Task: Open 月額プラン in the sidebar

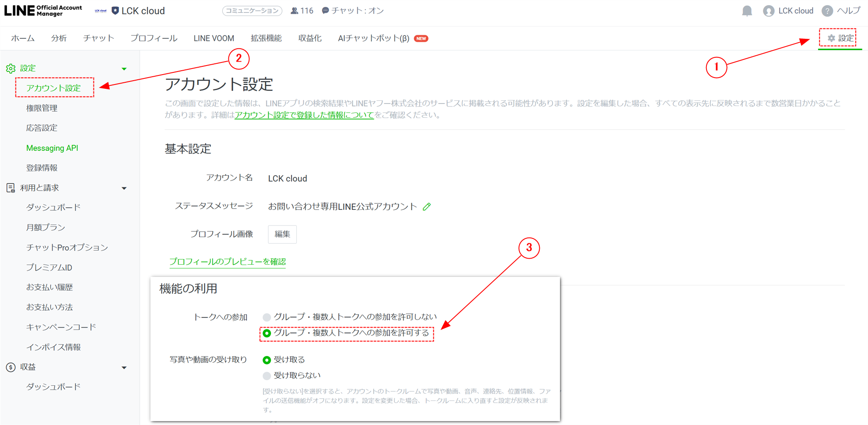Action: point(46,227)
